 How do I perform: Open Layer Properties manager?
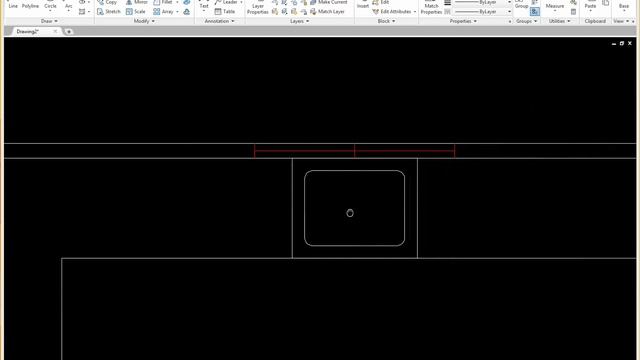(x=258, y=7)
